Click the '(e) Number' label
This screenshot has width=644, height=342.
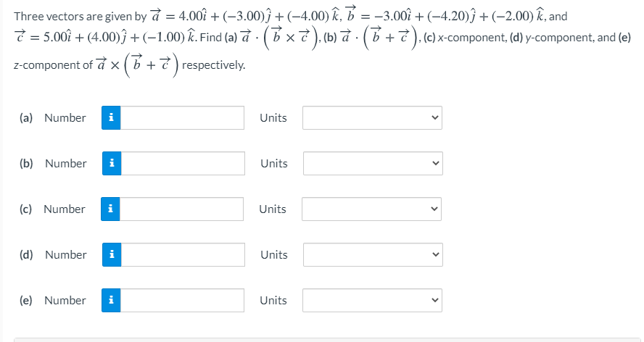tap(52, 300)
